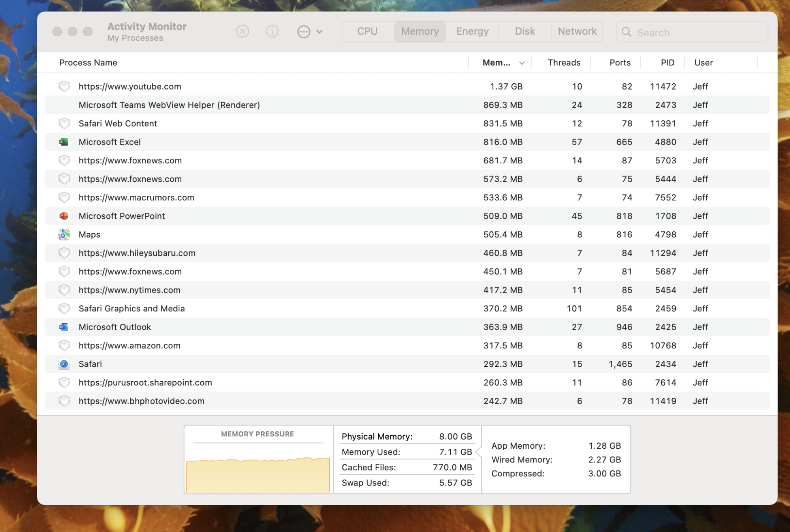Click the ellipsis options icon in the toolbar
790x532 pixels.
(x=303, y=31)
